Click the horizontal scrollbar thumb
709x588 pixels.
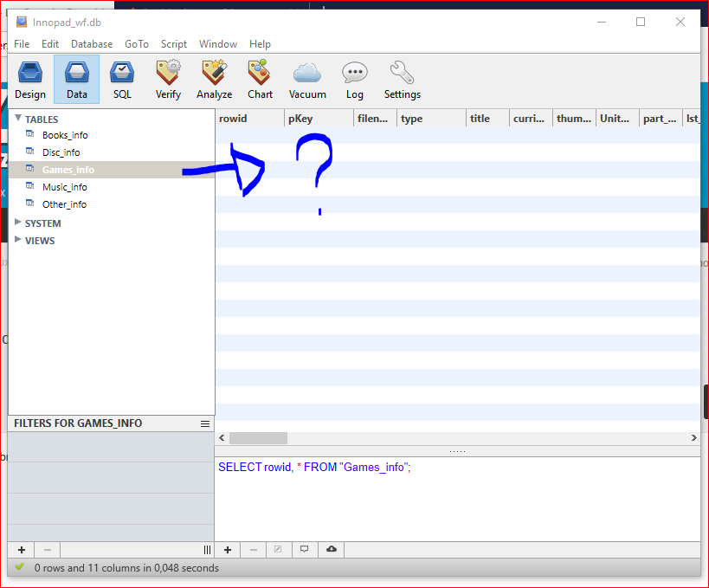point(257,438)
